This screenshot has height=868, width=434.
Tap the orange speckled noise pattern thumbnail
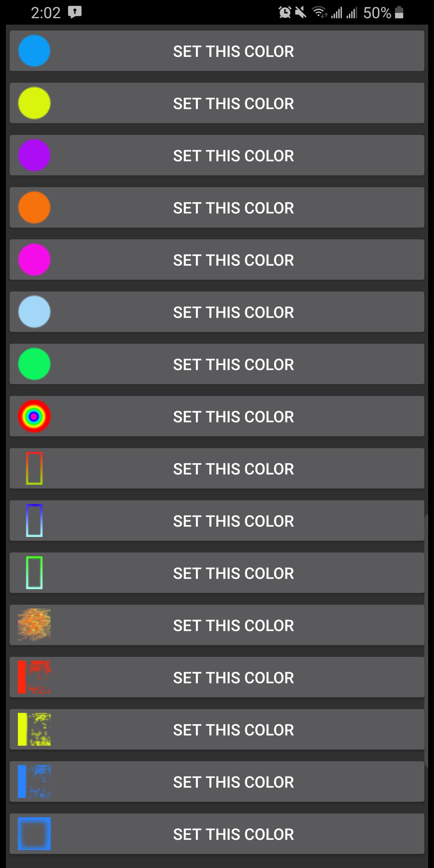[34, 625]
